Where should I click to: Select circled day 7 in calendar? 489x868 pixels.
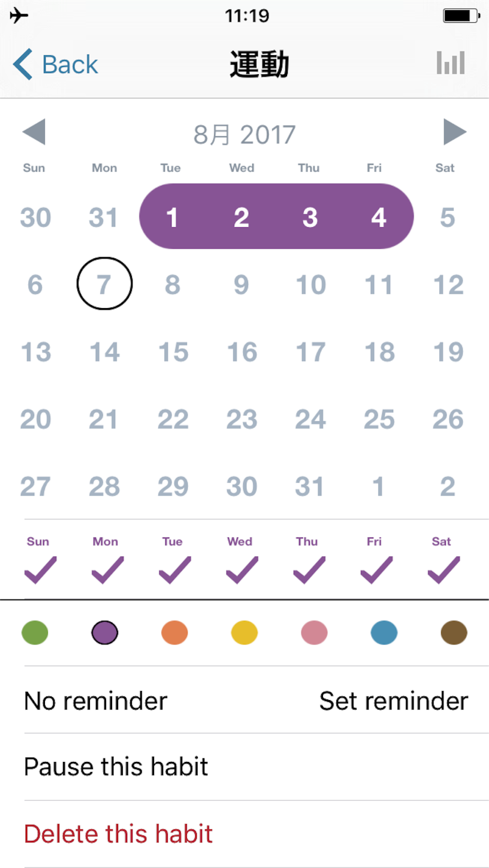click(104, 284)
